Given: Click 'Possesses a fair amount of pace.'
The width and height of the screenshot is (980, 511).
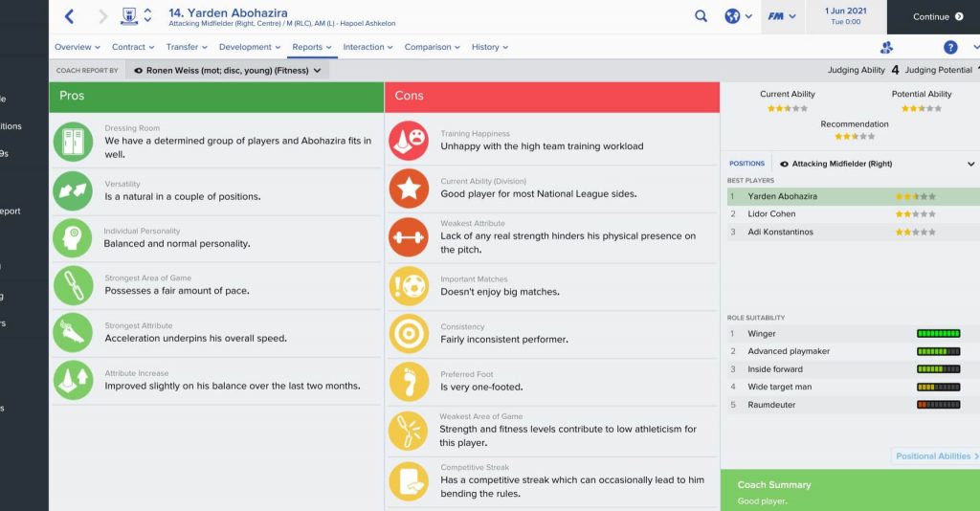Looking at the screenshot, I should point(177,291).
